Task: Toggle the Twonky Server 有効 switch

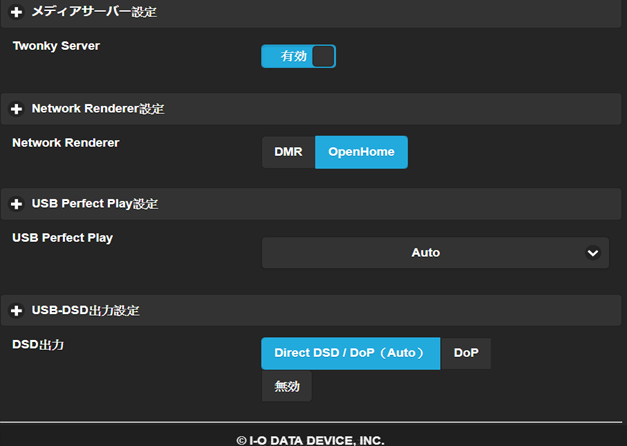Action: point(298,56)
